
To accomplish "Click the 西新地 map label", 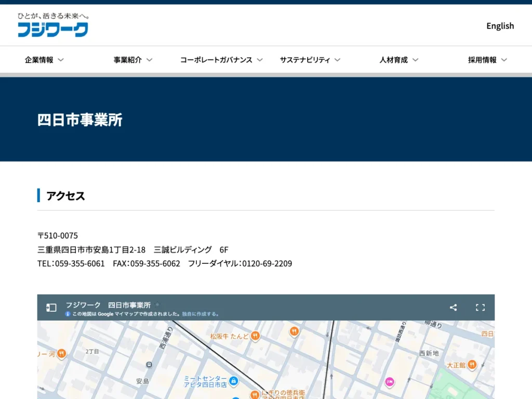I will [x=429, y=353].
